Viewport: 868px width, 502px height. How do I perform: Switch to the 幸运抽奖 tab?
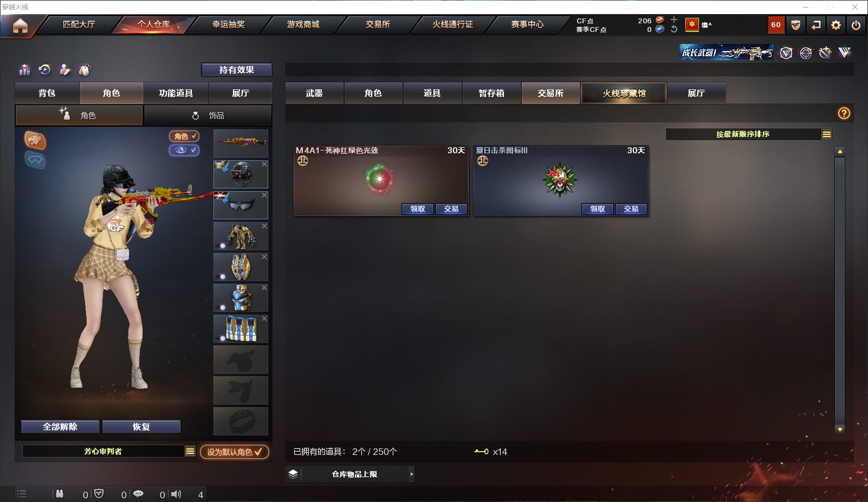pyautogui.click(x=229, y=24)
